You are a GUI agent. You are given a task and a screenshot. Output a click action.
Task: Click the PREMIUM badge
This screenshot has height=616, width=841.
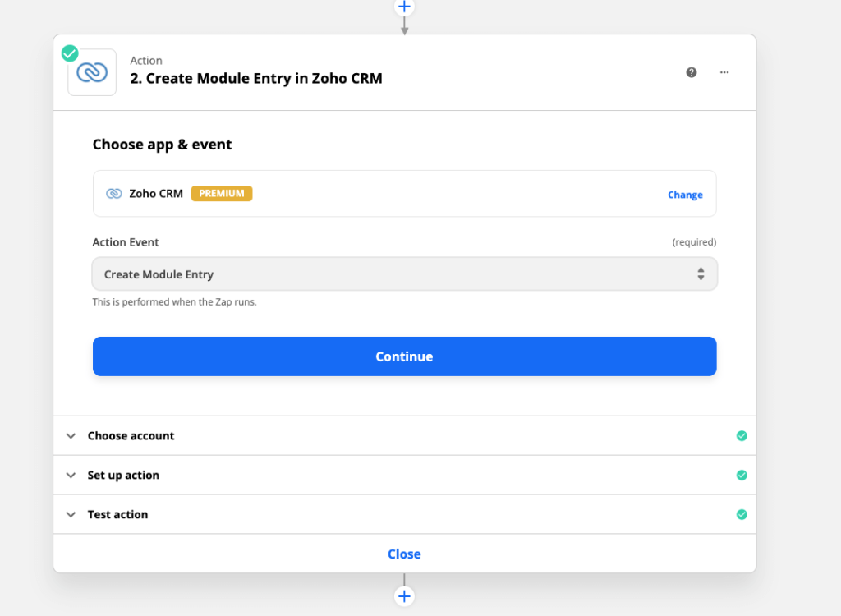pyautogui.click(x=222, y=194)
